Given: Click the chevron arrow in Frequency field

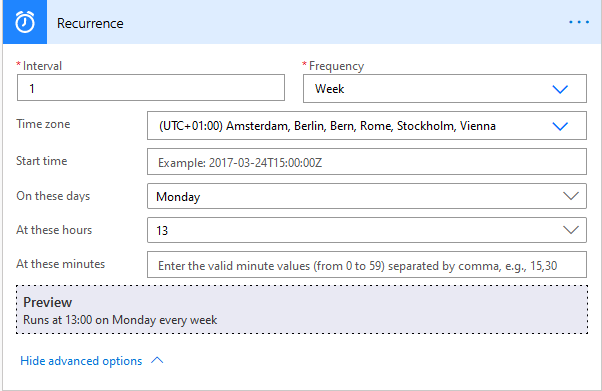Looking at the screenshot, I should tap(560, 89).
